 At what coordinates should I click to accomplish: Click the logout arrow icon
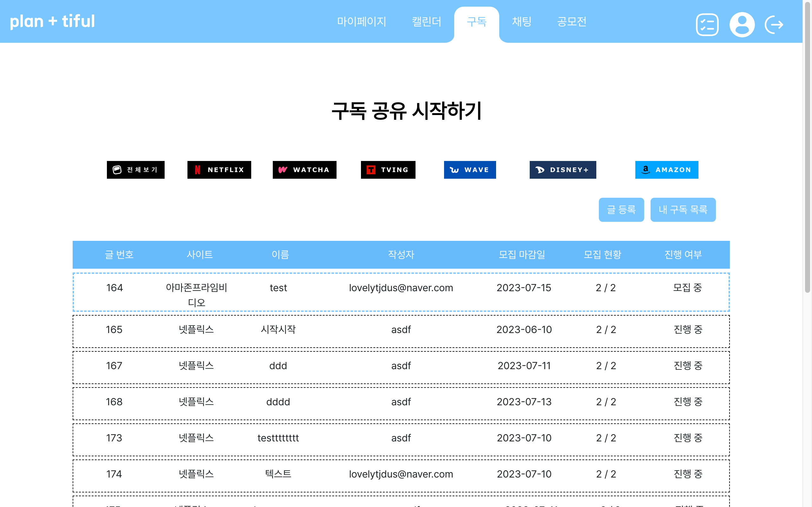click(x=774, y=24)
